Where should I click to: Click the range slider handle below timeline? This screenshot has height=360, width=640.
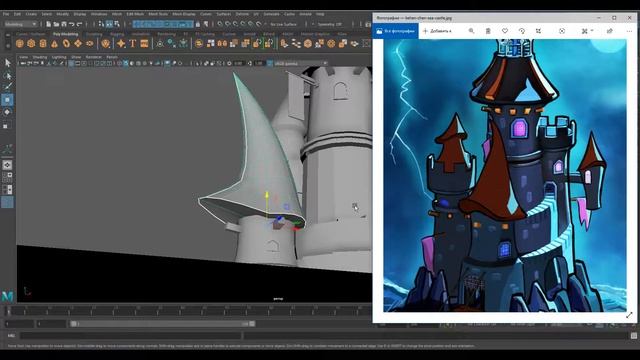pos(73,324)
